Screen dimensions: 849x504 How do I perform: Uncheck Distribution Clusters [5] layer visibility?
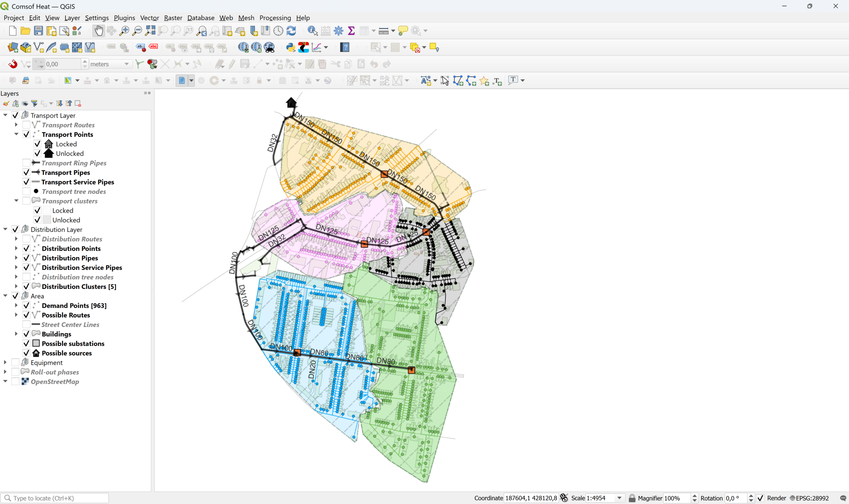coord(26,287)
